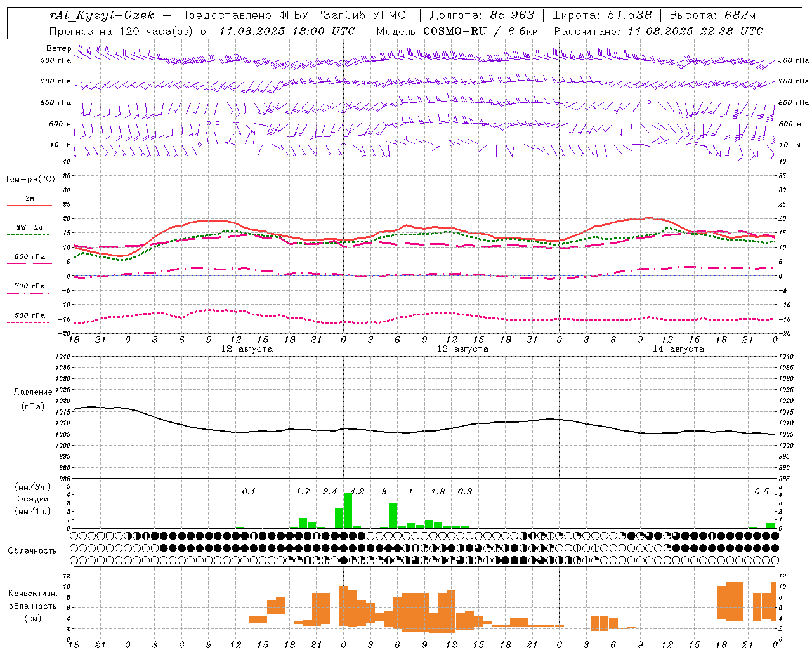Click the '13 августа' date label
Screen dimensions: 812x650
[x=462, y=349]
